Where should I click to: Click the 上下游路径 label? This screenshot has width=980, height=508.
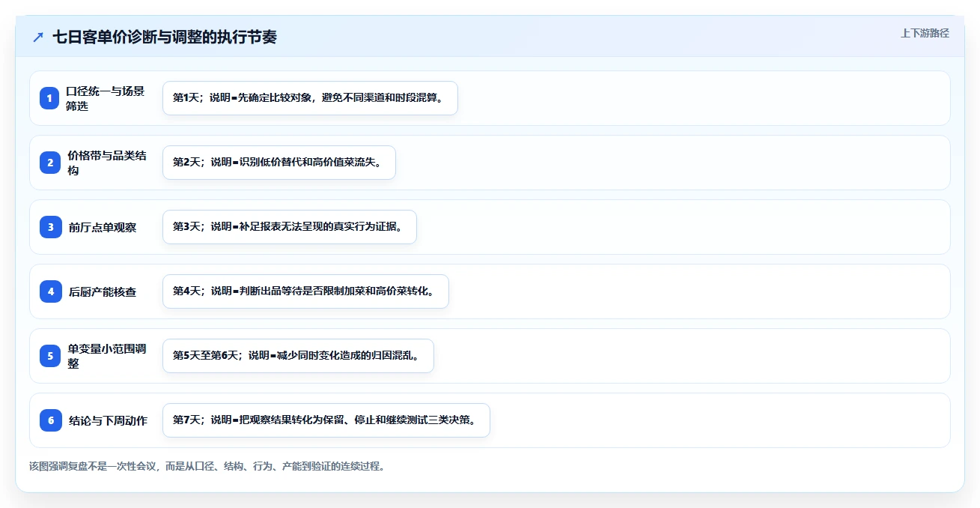pyautogui.click(x=925, y=33)
